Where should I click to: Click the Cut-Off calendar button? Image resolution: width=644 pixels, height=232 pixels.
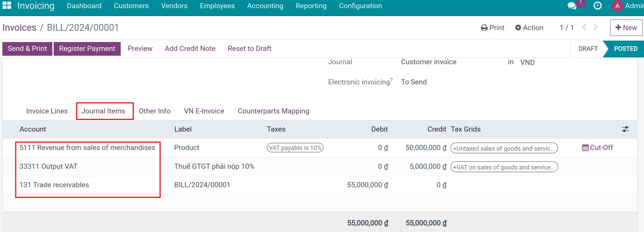[597, 148]
